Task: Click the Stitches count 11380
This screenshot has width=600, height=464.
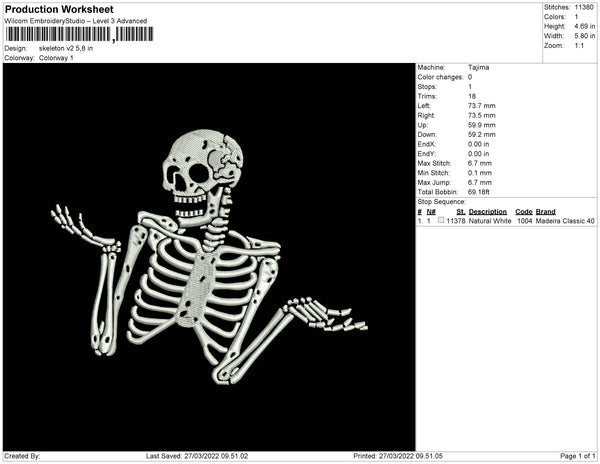Action: pyautogui.click(x=584, y=7)
